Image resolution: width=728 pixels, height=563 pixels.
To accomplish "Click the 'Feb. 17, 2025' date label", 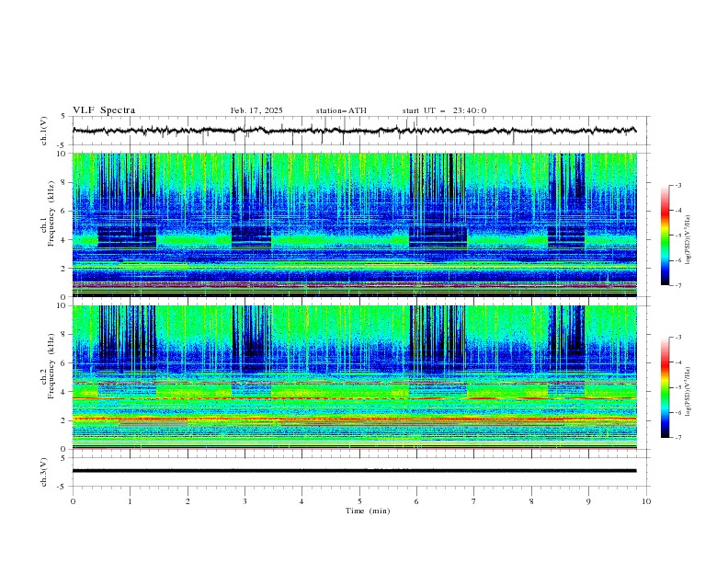I will 256,110.
